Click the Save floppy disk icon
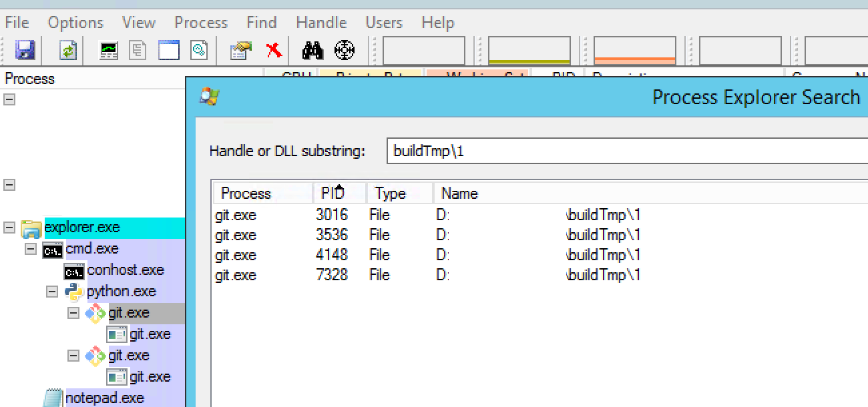 pos(25,50)
